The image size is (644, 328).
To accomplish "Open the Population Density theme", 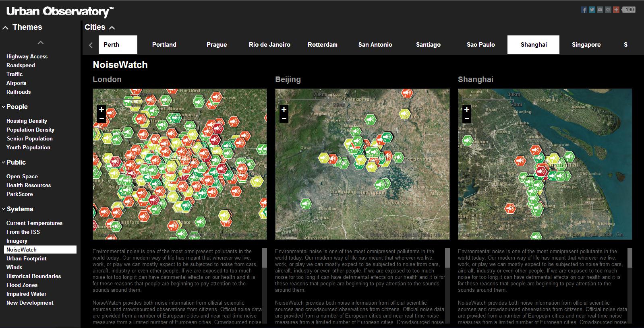I will pos(30,130).
